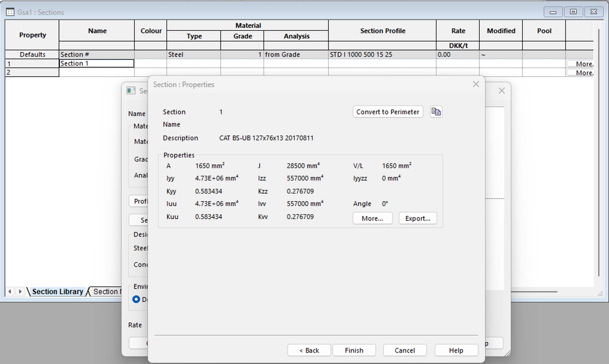Click More... in the Properties group
This screenshot has width=609, height=364.
[372, 218]
